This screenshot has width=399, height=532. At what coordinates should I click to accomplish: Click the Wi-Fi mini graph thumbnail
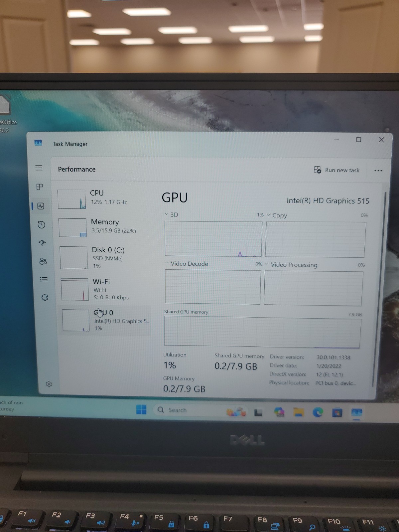pos(74,289)
